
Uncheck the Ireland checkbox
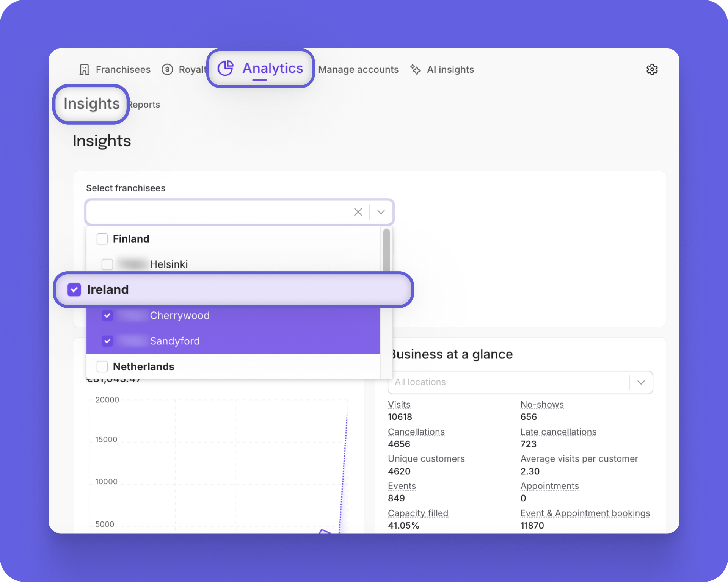tap(74, 290)
